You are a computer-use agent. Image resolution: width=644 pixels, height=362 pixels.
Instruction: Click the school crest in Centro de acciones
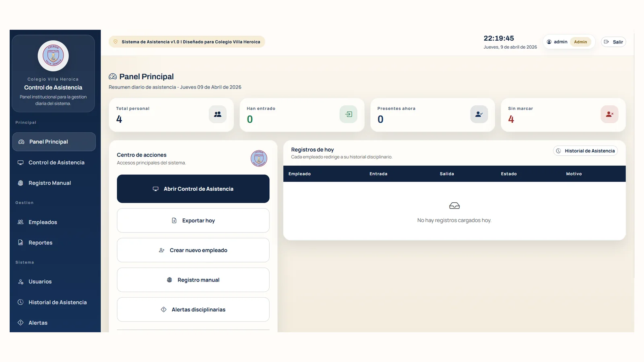point(259,158)
